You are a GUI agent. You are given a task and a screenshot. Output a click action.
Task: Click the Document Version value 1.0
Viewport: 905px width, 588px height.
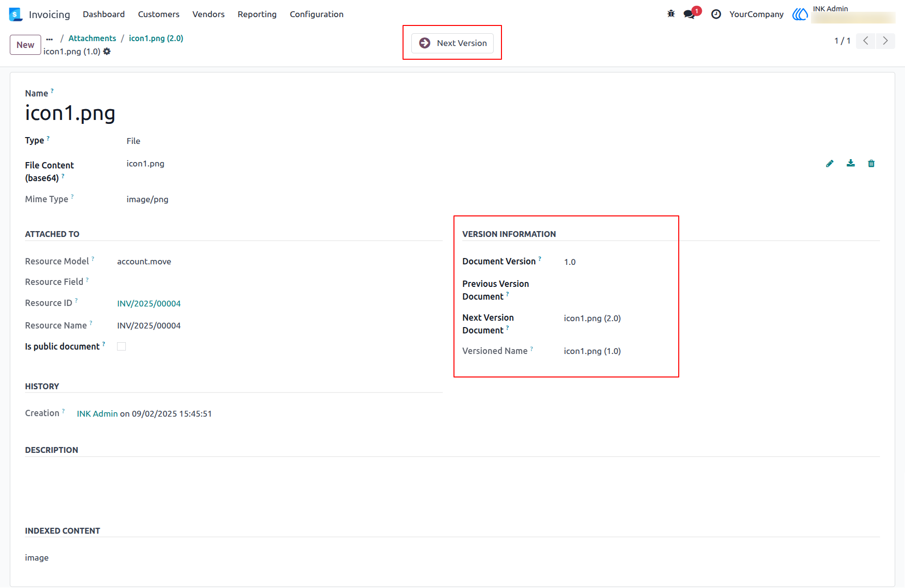570,262
